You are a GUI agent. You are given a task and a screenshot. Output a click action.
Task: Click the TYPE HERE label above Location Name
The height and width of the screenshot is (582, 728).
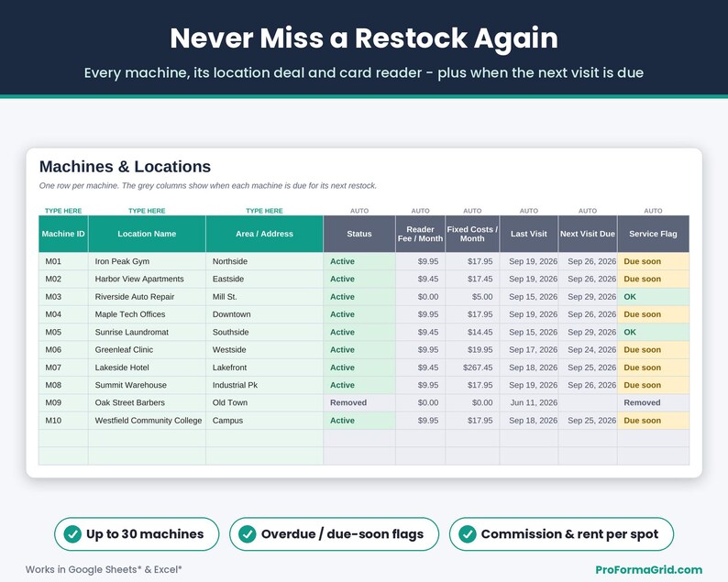click(147, 211)
